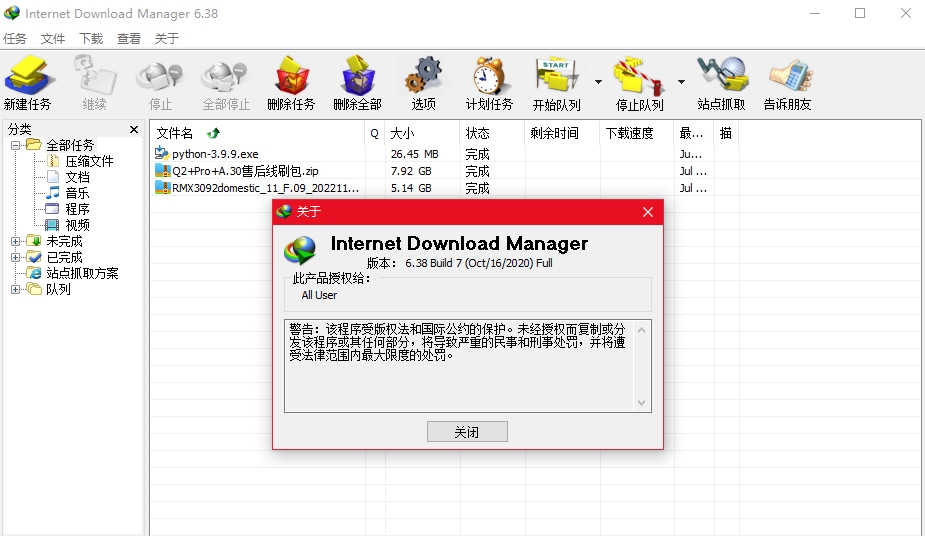Screen dimensions: 925x536
Task: Expand the Queues (队列) tree node
Action: (15, 289)
